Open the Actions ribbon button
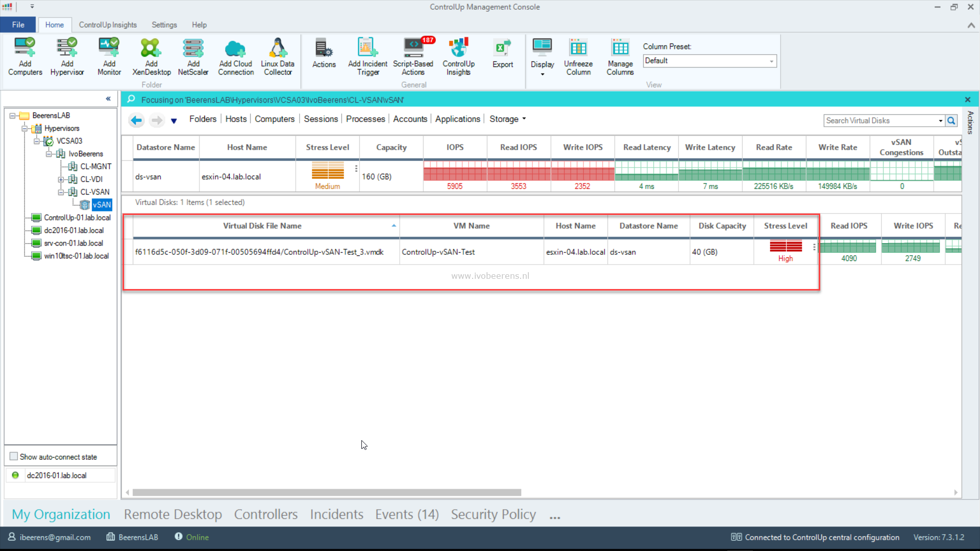 (324, 53)
